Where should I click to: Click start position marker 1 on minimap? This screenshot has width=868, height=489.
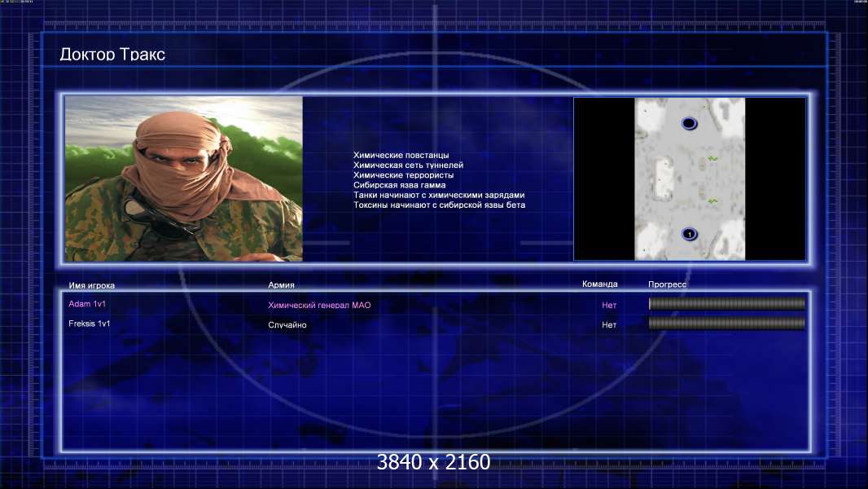689,234
